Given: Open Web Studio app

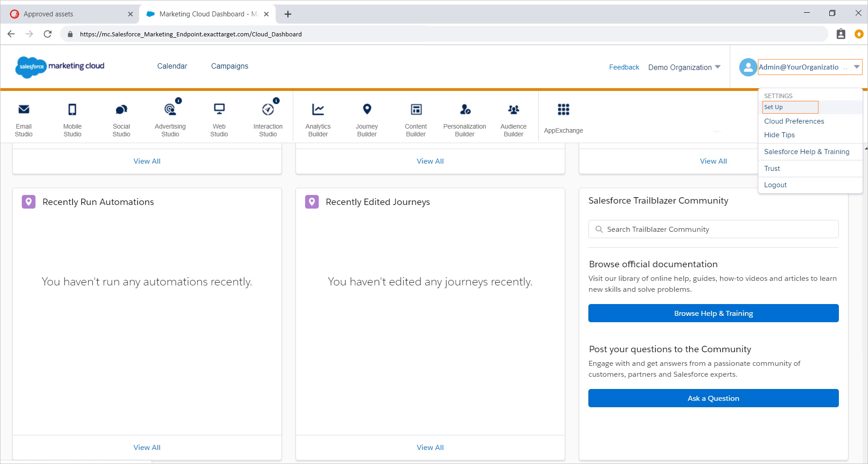Looking at the screenshot, I should pos(219,120).
